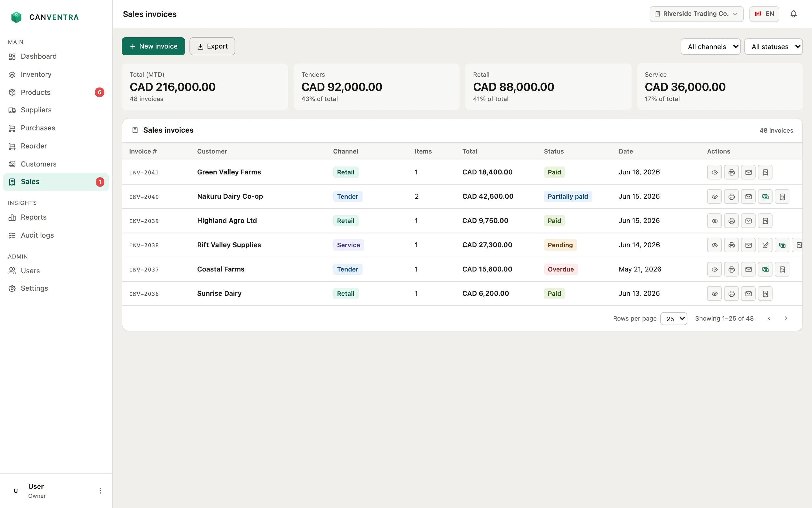Select the Green Valley Farms customer name

(229, 172)
